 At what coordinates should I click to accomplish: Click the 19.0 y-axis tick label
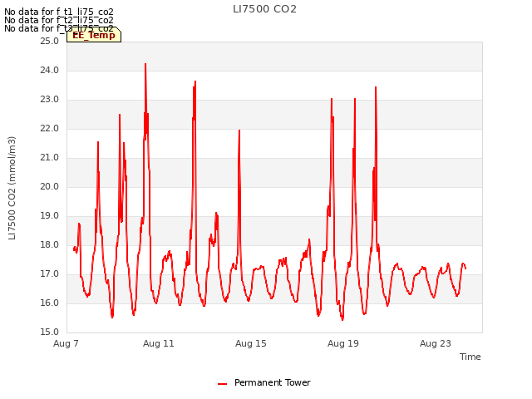pyautogui.click(x=50, y=216)
